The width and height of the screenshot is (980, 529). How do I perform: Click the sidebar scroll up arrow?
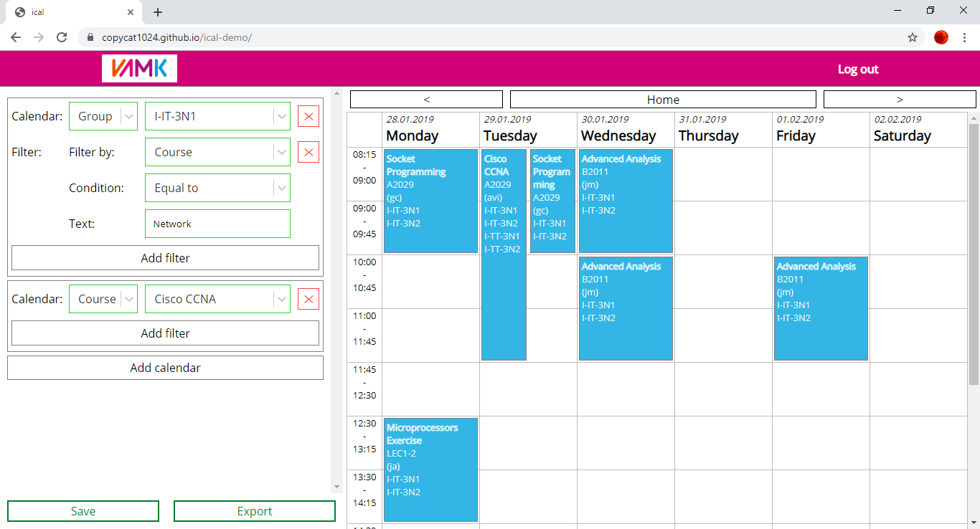pos(336,93)
